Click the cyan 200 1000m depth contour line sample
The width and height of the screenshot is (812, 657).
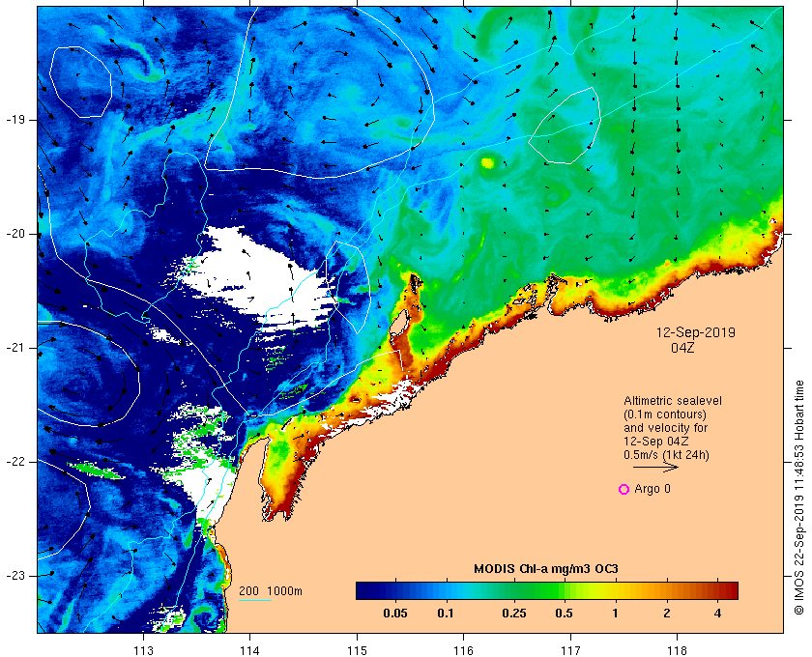(255, 601)
